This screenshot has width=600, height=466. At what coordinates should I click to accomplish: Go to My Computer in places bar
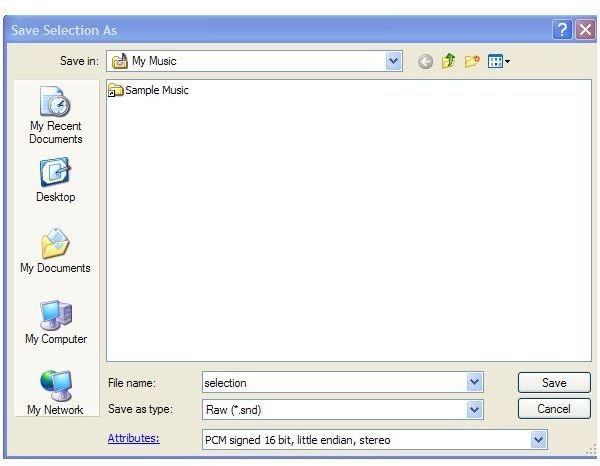pyautogui.click(x=56, y=322)
